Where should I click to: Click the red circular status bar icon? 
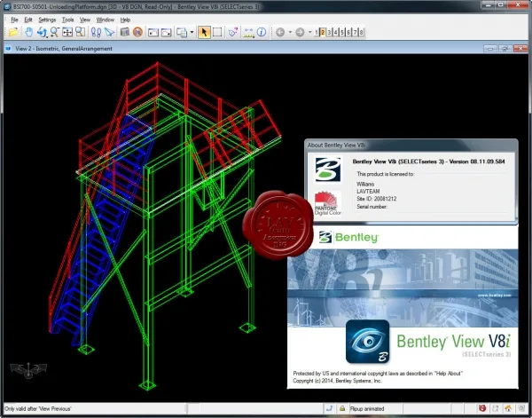pos(482,408)
